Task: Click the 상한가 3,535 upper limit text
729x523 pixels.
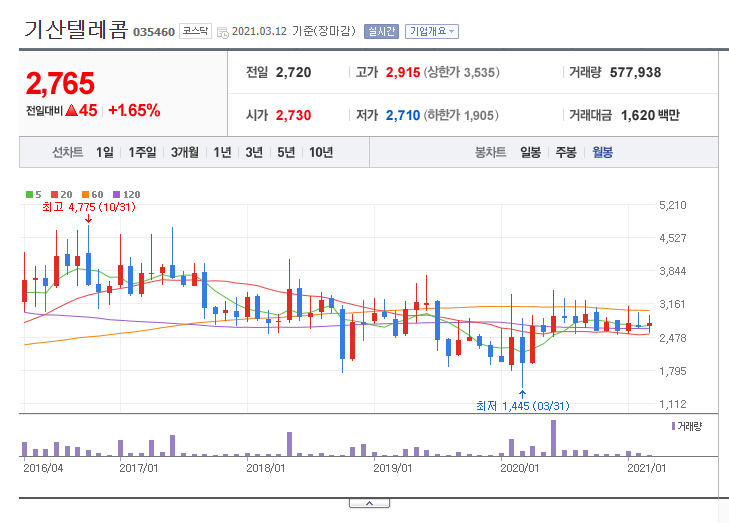Action: coord(461,73)
